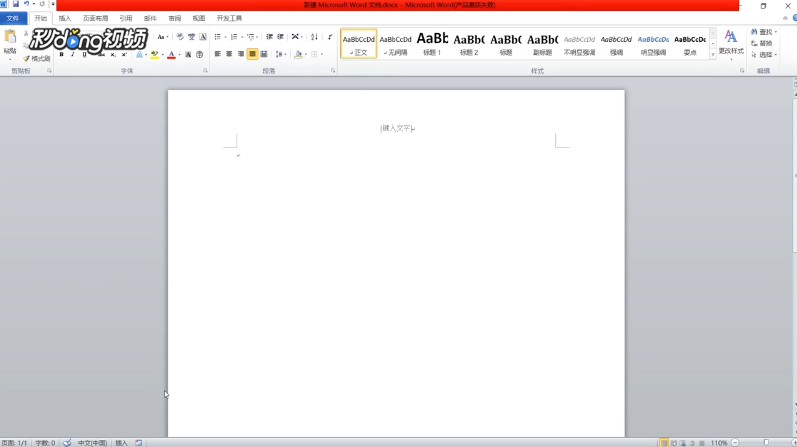Screen dimensions: 797x447
Task: Click the Replace (替换) button
Action: tap(762, 43)
